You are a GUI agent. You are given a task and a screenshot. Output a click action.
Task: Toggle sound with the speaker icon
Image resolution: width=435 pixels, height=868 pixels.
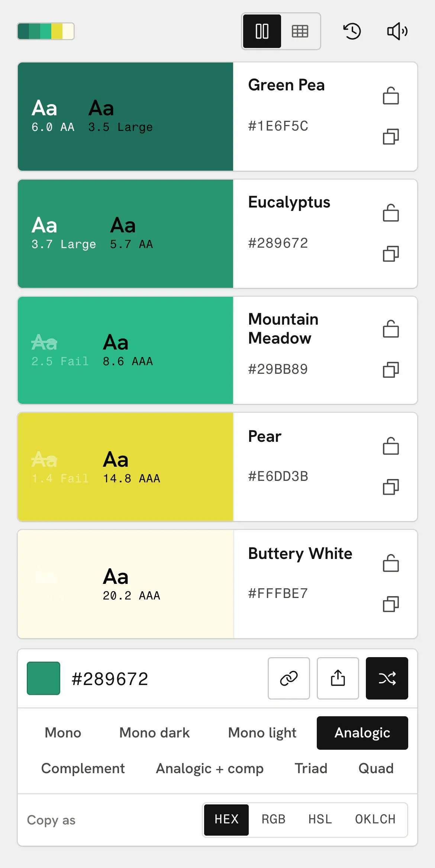tap(397, 31)
